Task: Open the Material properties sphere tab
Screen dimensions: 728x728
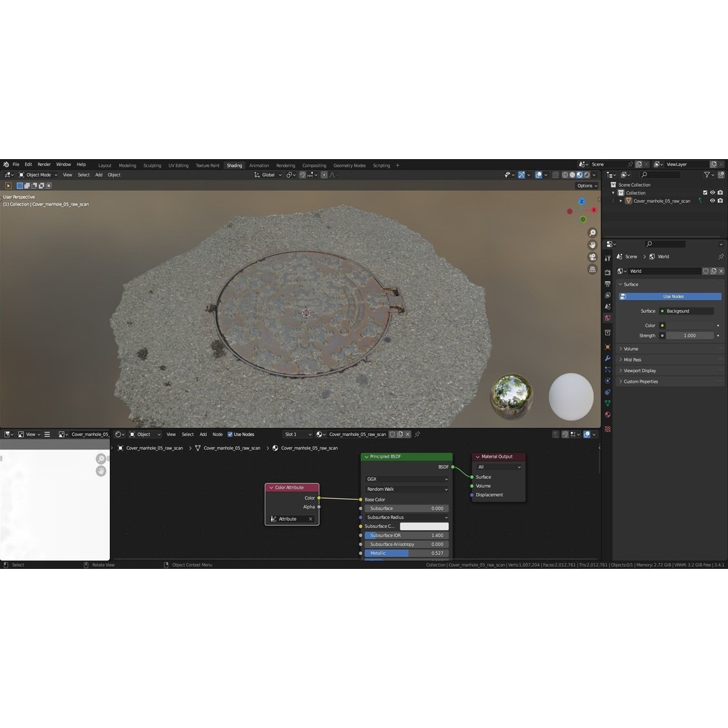Action: [x=607, y=415]
